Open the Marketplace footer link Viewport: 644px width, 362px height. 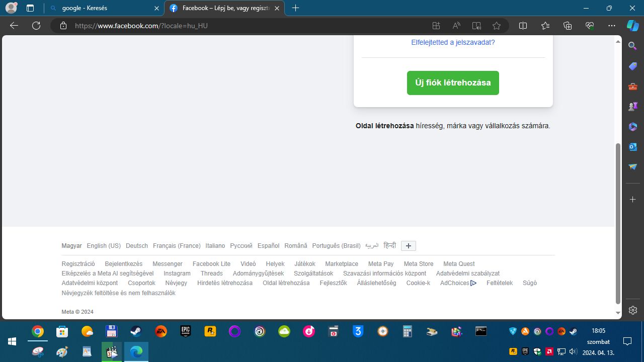point(342,264)
